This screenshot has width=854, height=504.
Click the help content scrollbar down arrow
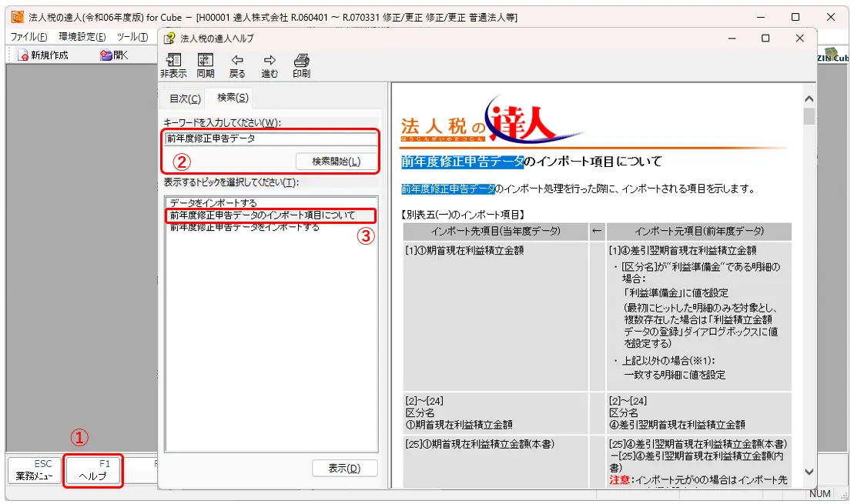[809, 472]
